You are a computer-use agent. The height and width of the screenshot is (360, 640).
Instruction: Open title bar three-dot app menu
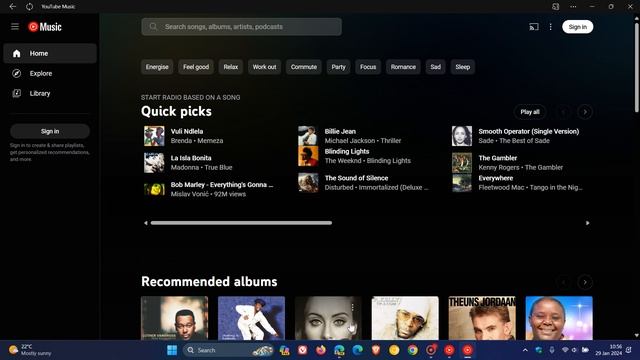[573, 7]
